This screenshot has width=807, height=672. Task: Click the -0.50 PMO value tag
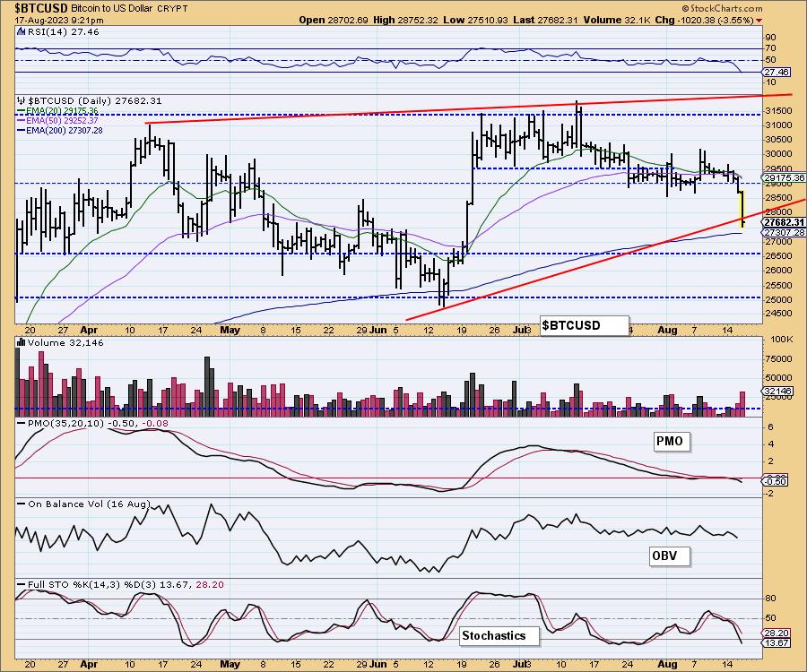776,481
